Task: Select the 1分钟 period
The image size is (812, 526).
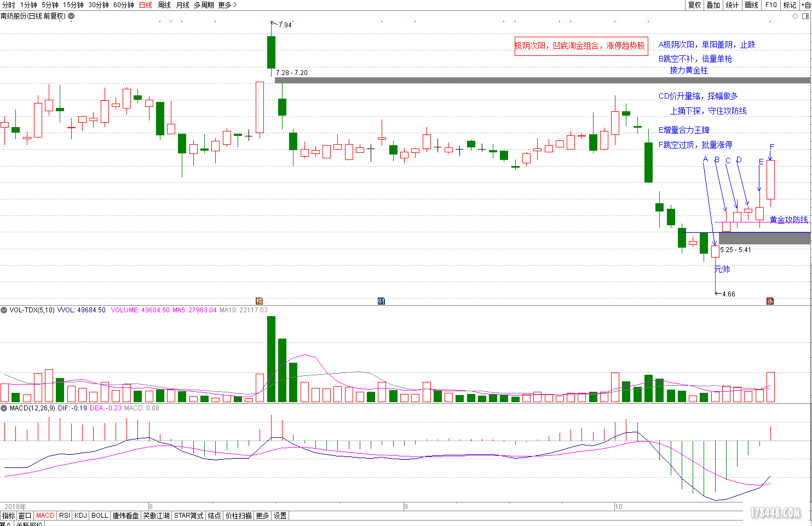Action: [28, 5]
